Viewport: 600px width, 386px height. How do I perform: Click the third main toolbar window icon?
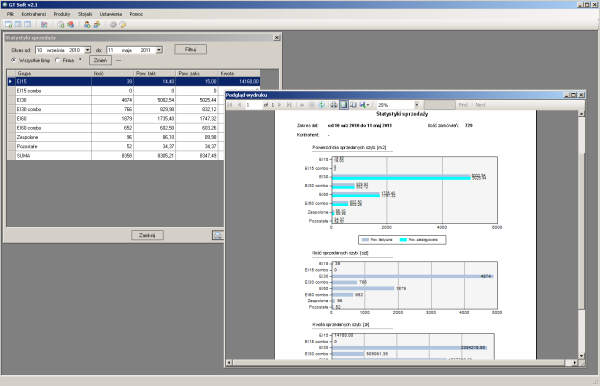click(x=28, y=24)
